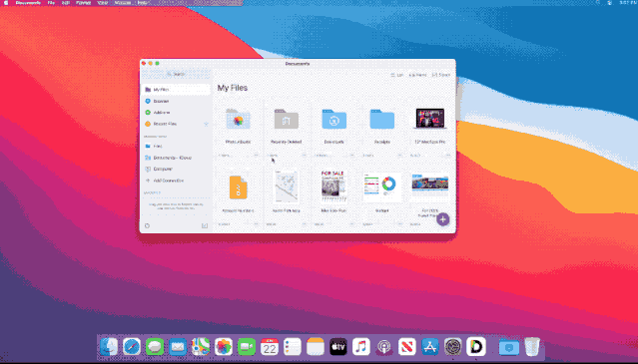The height and width of the screenshot is (364, 638).
Task: Switch to List view
Action: click(x=396, y=75)
